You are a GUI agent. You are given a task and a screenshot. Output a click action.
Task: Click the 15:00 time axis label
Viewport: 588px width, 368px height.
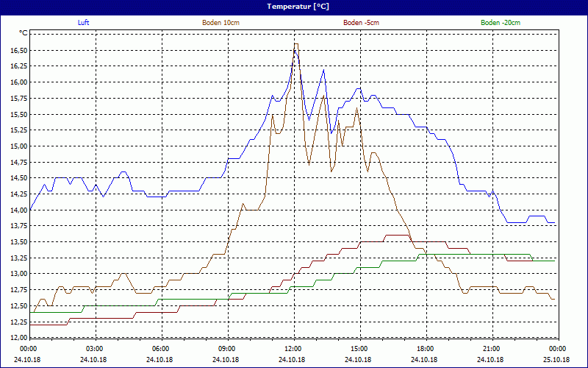point(359,349)
